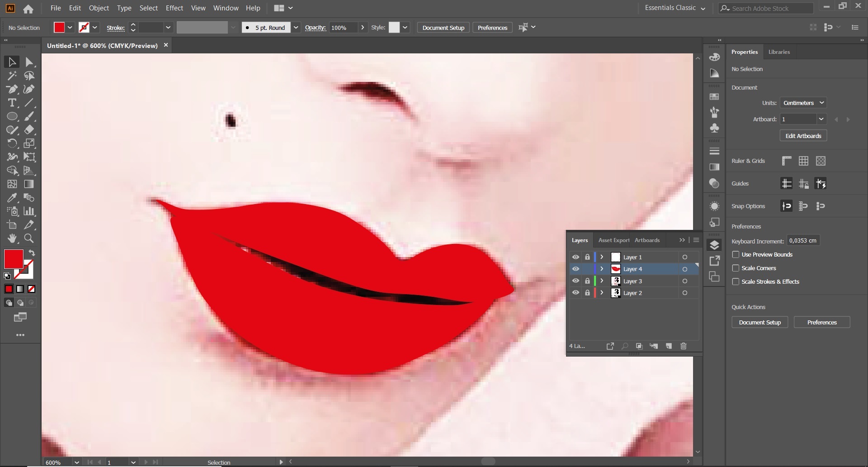Switch to the Artboards tab
Screen dimensions: 868x467
pos(647,240)
